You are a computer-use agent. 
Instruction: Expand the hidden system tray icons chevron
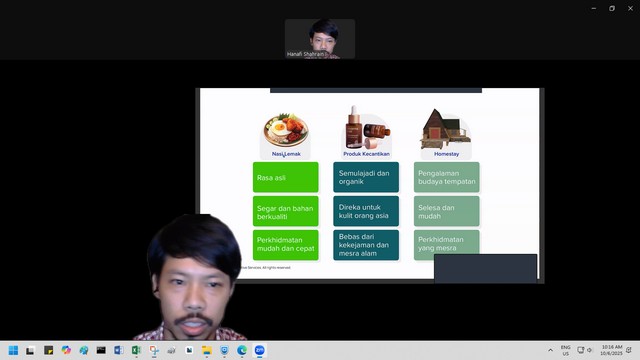pyautogui.click(x=550, y=350)
